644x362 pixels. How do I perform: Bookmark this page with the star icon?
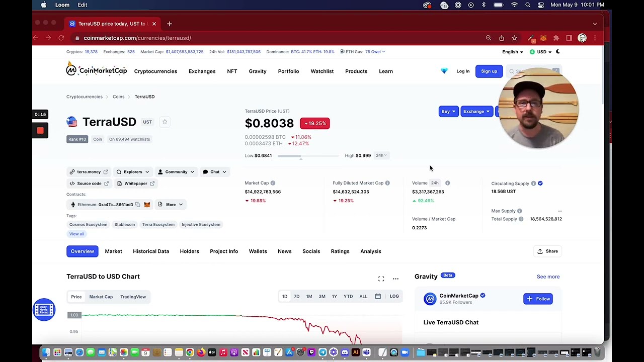514,38
